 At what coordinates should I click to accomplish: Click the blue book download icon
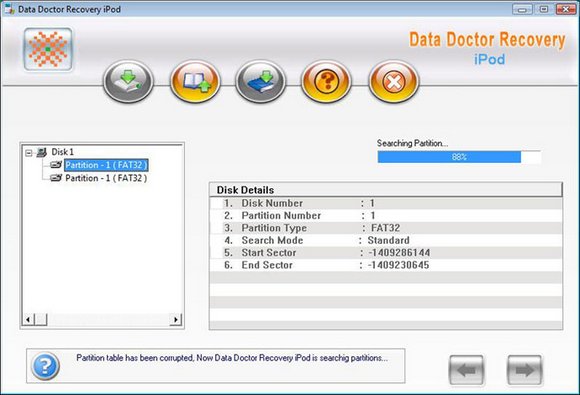click(261, 81)
